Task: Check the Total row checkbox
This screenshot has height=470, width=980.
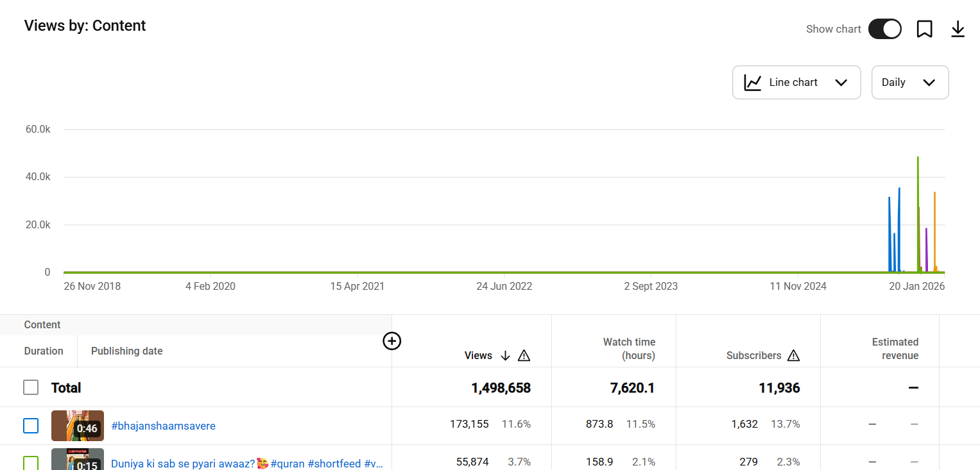Action: [x=31, y=387]
